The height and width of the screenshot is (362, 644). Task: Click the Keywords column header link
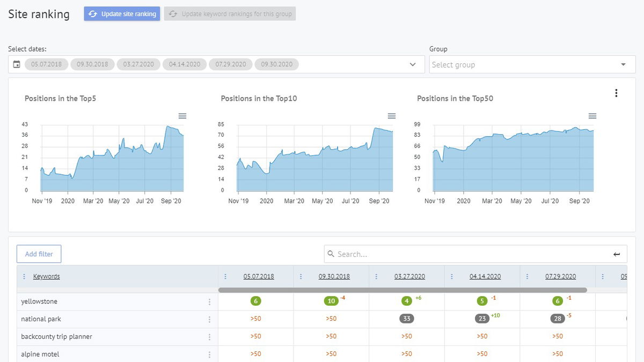(x=46, y=276)
